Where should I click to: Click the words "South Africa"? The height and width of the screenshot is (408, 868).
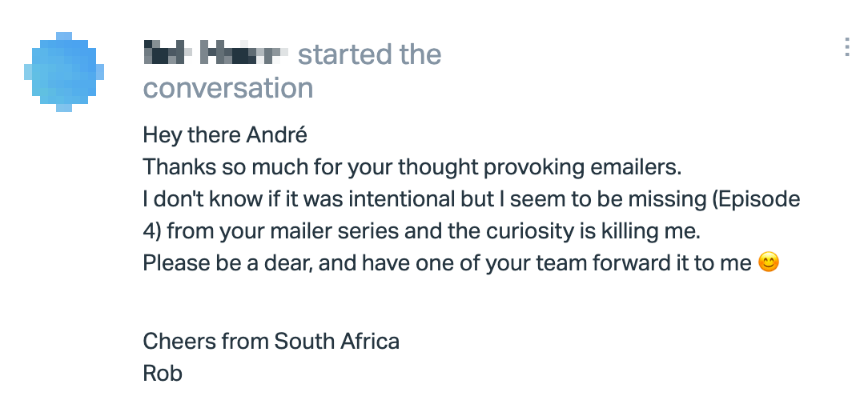[x=336, y=341]
